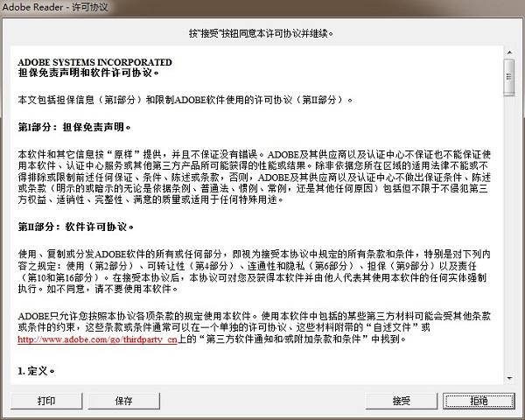
Task: Open the adobe.com thirdparty_cn link
Action: coord(97,339)
